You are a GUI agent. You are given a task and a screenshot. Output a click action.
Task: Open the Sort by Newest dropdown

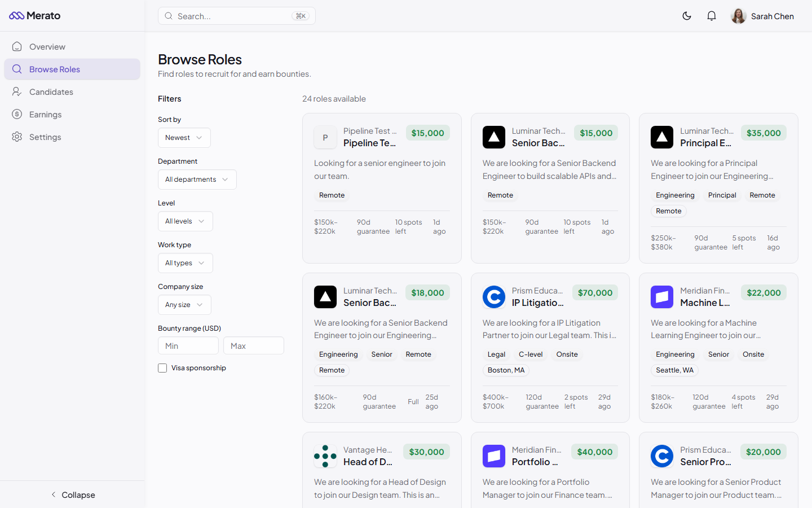coord(184,138)
